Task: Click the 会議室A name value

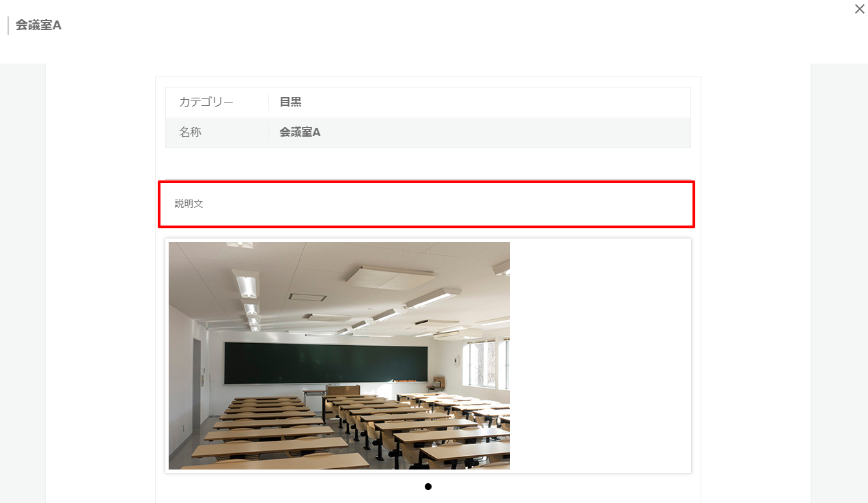Action: coord(300,132)
